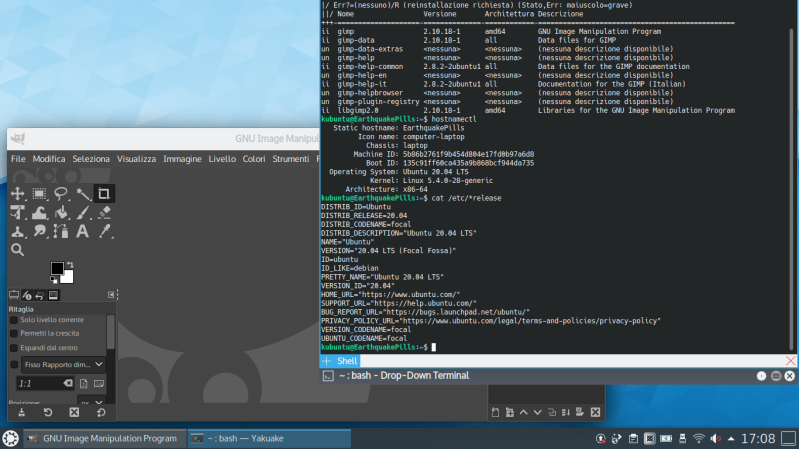The width and height of the screenshot is (799, 449).
Task: Enable 'Solo livello corrente' checkbox
Action: point(14,320)
